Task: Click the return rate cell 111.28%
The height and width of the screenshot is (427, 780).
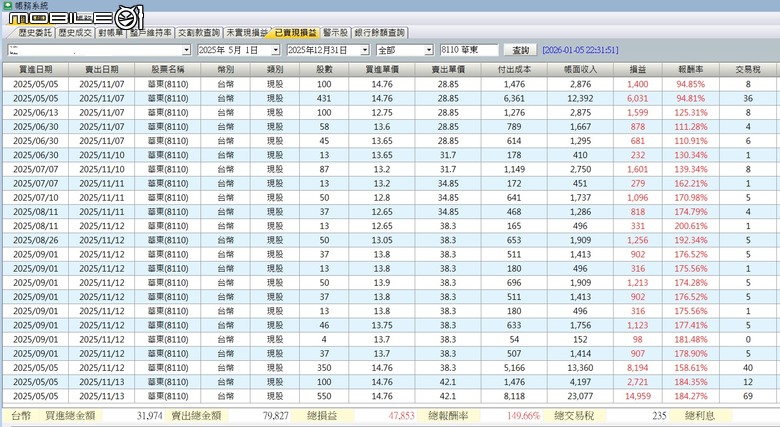Action: point(691,127)
